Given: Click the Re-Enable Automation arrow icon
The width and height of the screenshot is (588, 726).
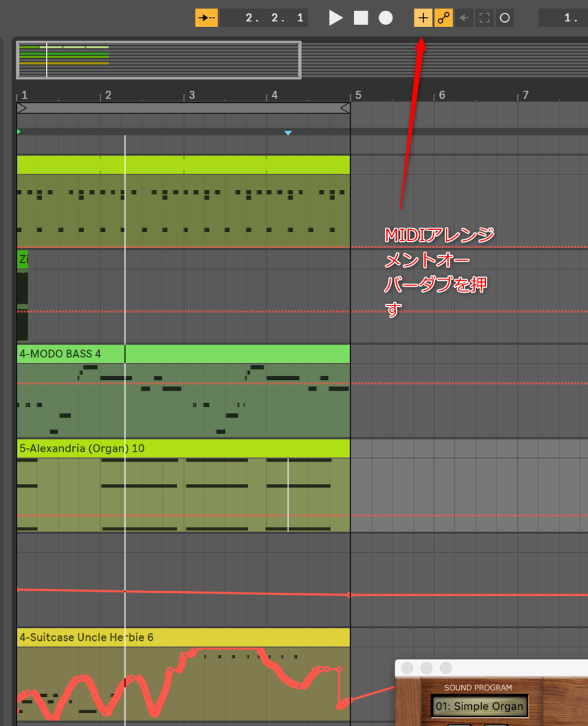Looking at the screenshot, I should [464, 18].
